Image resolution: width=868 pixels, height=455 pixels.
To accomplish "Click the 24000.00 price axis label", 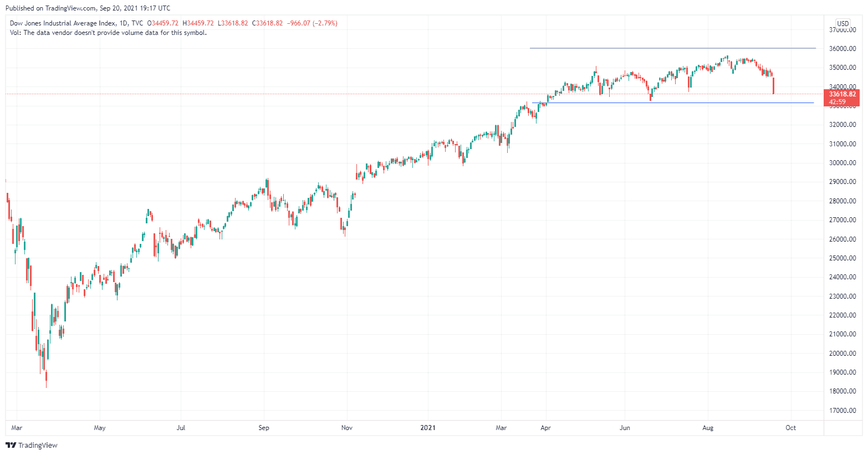I will coord(843,277).
